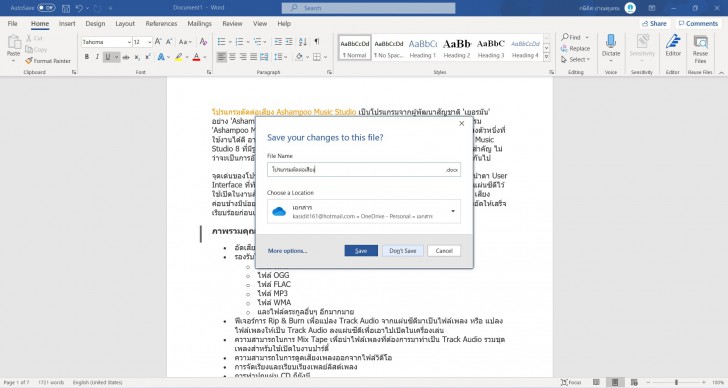Expand the Styles gallery

click(546, 57)
